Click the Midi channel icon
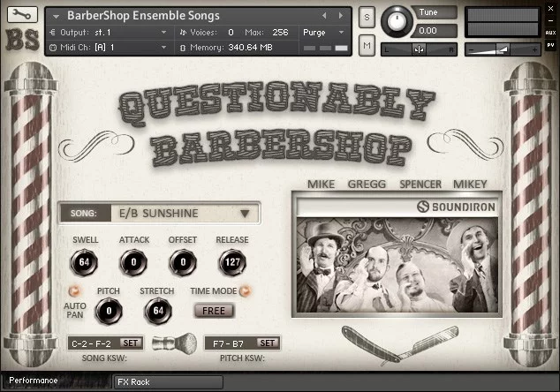Screen dimensions: 560x392 [53, 47]
